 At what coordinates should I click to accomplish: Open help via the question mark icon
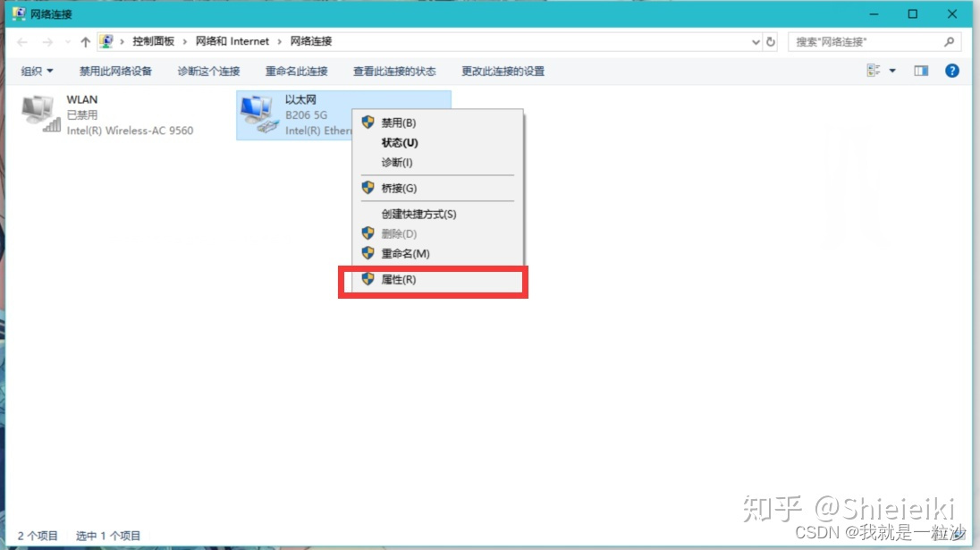(951, 71)
